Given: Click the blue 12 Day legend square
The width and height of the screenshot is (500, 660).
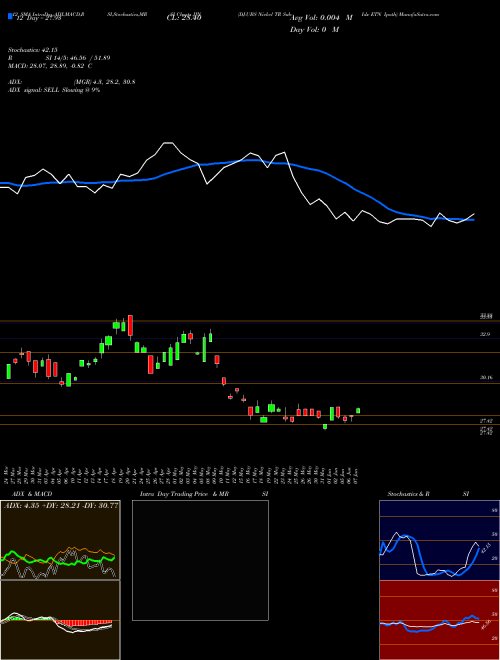Looking at the screenshot, I should (10, 16).
